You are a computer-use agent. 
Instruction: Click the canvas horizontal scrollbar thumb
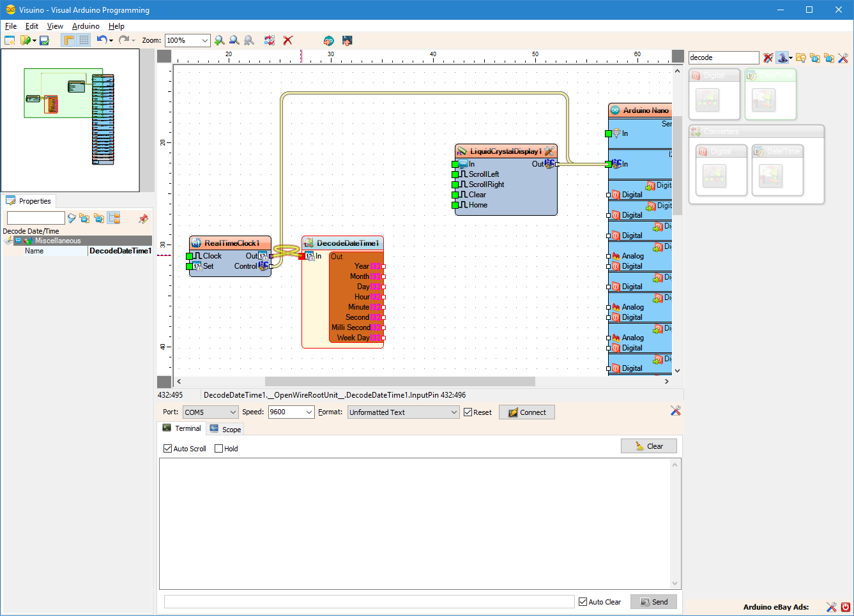point(400,382)
